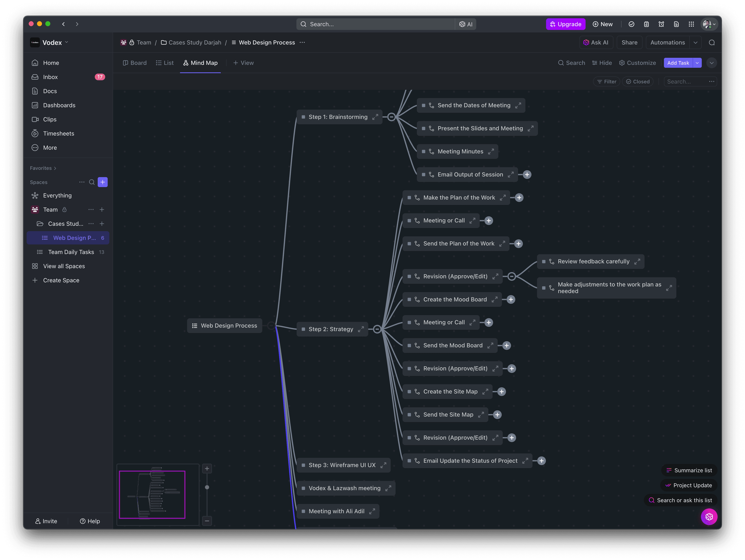
Task: Toggle the Closed tasks filter
Action: click(x=638, y=81)
